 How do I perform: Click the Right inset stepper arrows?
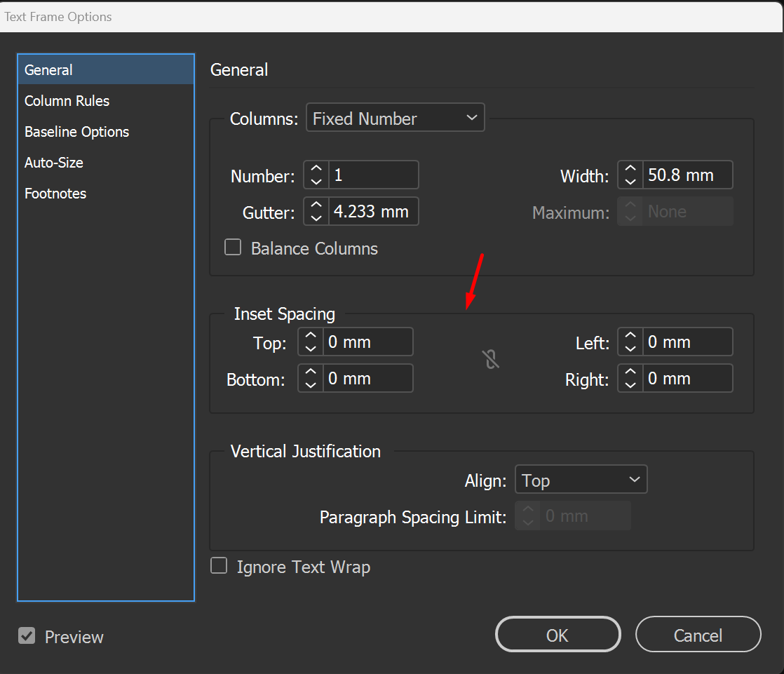pos(630,379)
